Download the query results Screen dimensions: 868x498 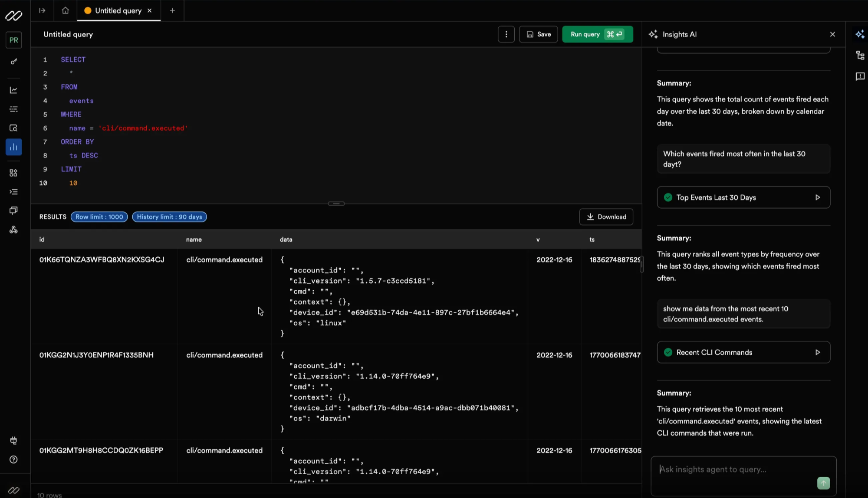pyautogui.click(x=606, y=216)
